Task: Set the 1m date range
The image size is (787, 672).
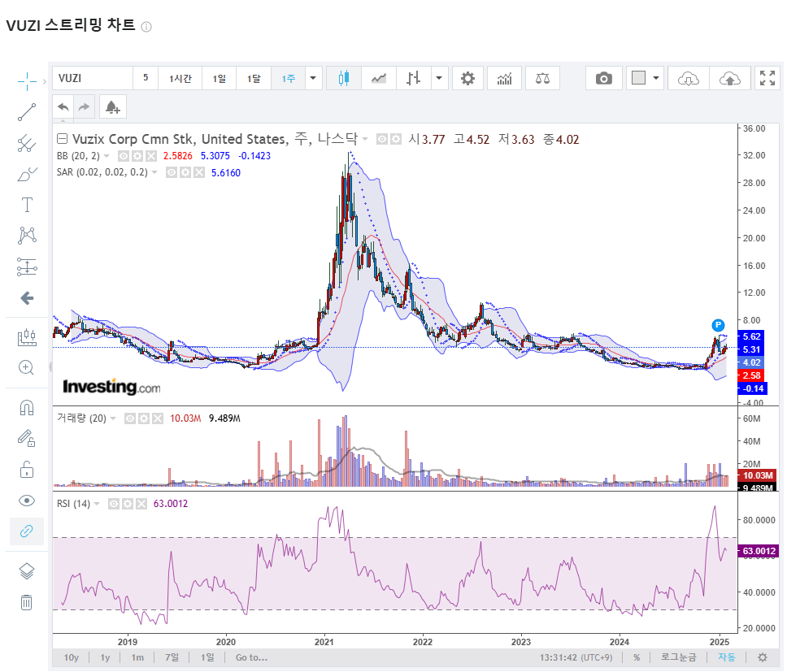Action: pos(137,657)
